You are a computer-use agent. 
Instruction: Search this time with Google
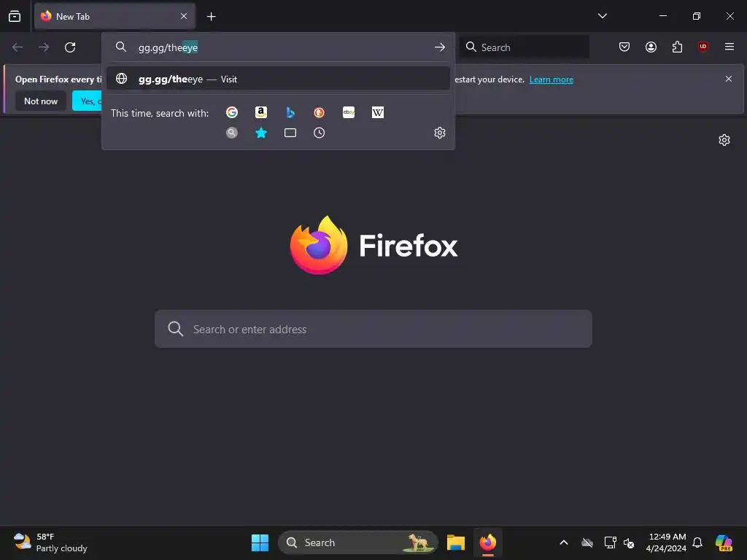pos(232,112)
